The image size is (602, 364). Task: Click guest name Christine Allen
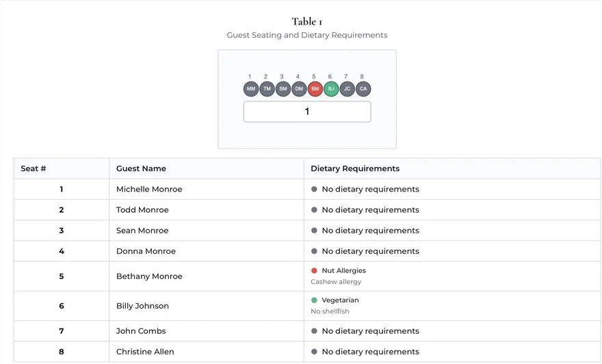(x=145, y=352)
